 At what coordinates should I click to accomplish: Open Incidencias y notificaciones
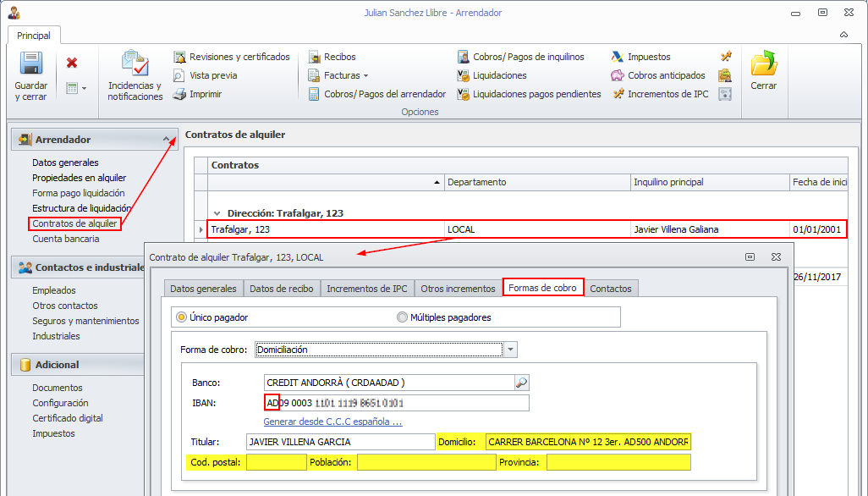click(x=135, y=65)
